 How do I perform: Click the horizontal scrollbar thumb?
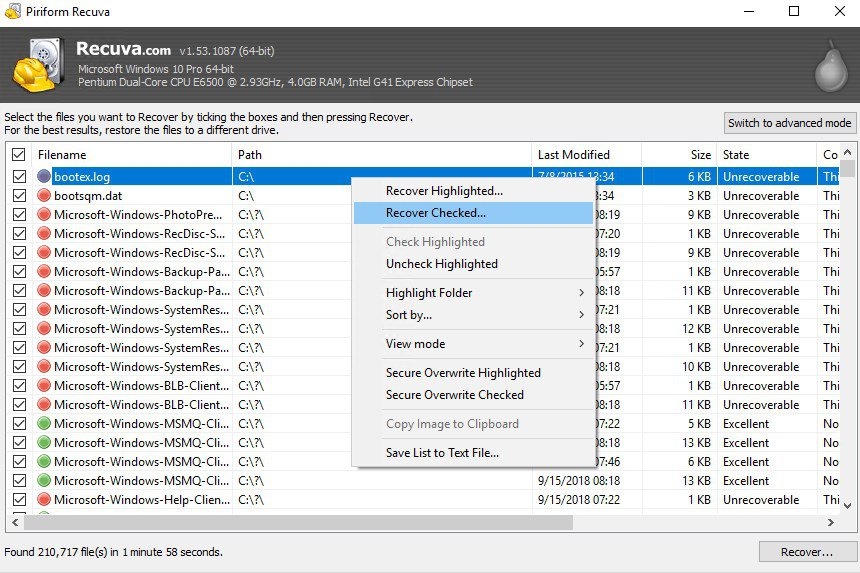pos(298,523)
